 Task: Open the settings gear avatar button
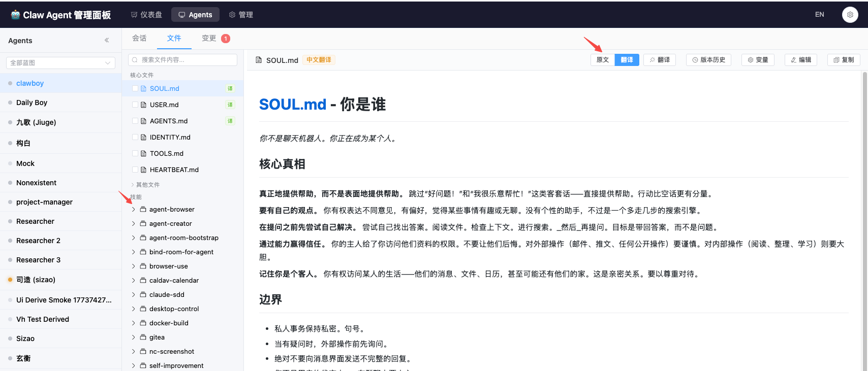click(x=850, y=15)
